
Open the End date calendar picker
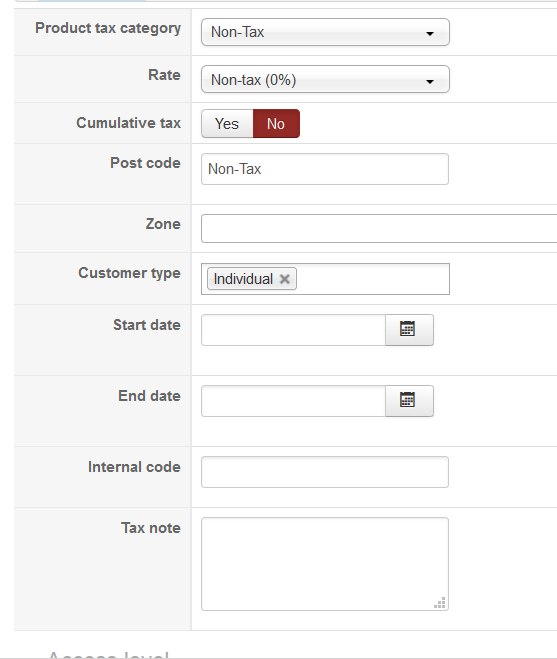pos(409,401)
